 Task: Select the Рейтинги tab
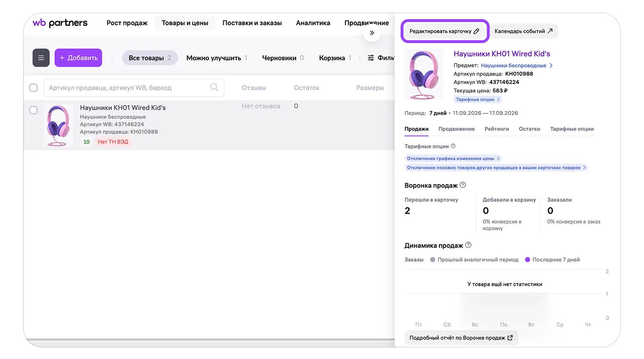(x=497, y=129)
